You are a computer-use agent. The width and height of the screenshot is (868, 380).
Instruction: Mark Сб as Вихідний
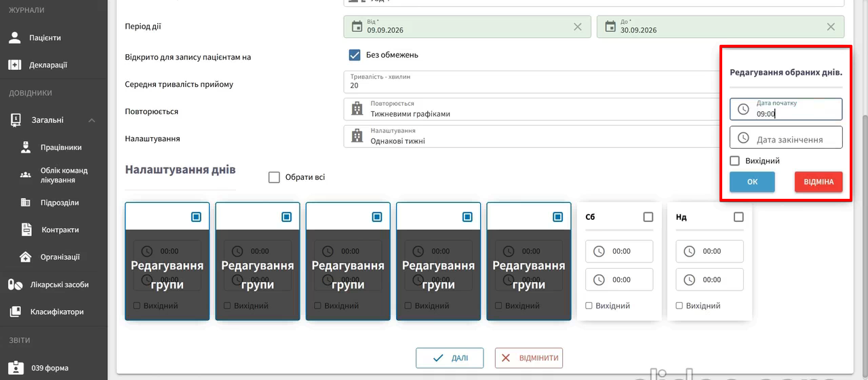point(589,306)
